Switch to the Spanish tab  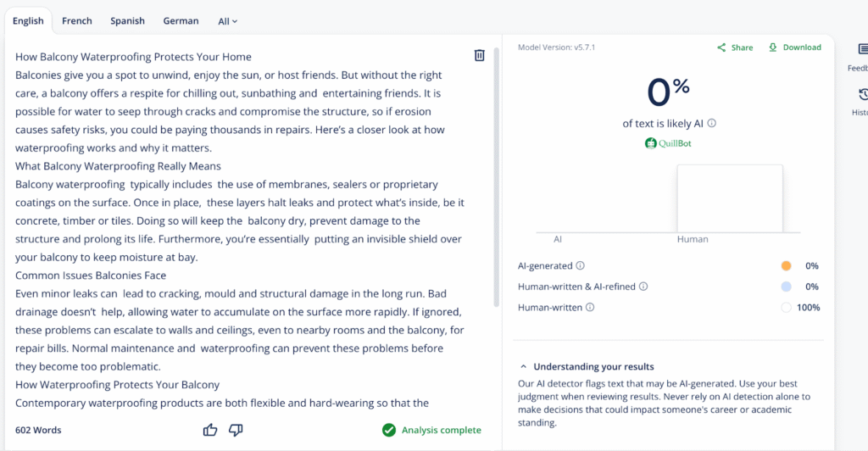pos(128,21)
